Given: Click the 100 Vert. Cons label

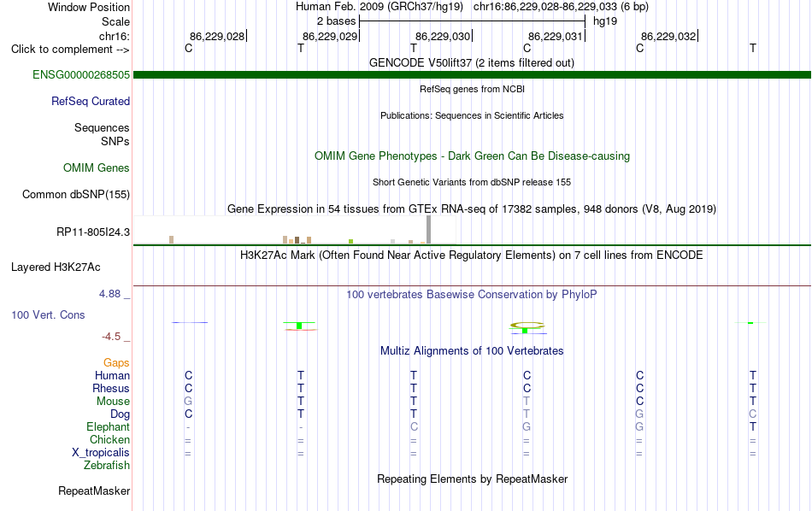Looking at the screenshot, I should pos(48,314).
